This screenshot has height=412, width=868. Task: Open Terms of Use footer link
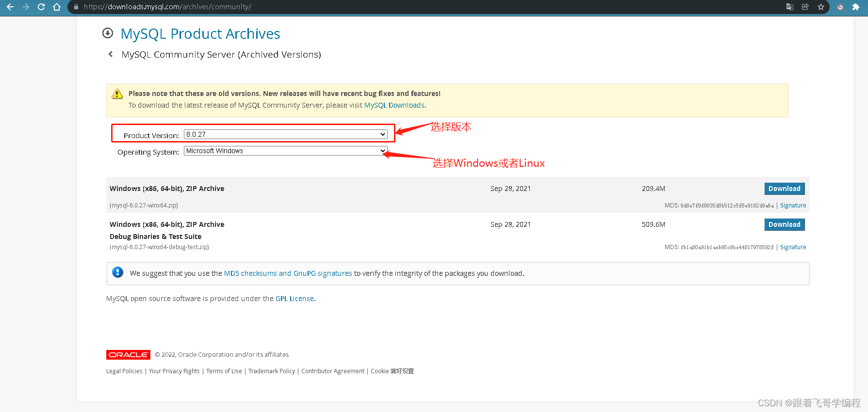[224, 371]
